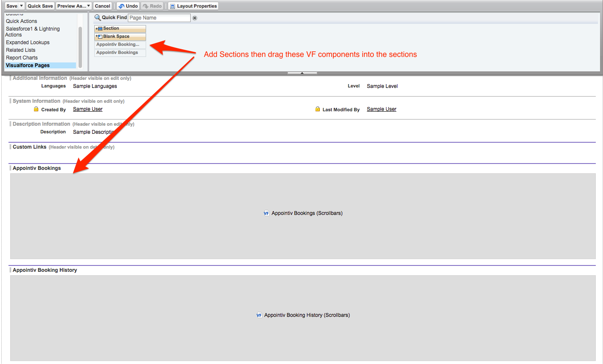
Task: Click the Additional Information section header
Action: [40, 78]
